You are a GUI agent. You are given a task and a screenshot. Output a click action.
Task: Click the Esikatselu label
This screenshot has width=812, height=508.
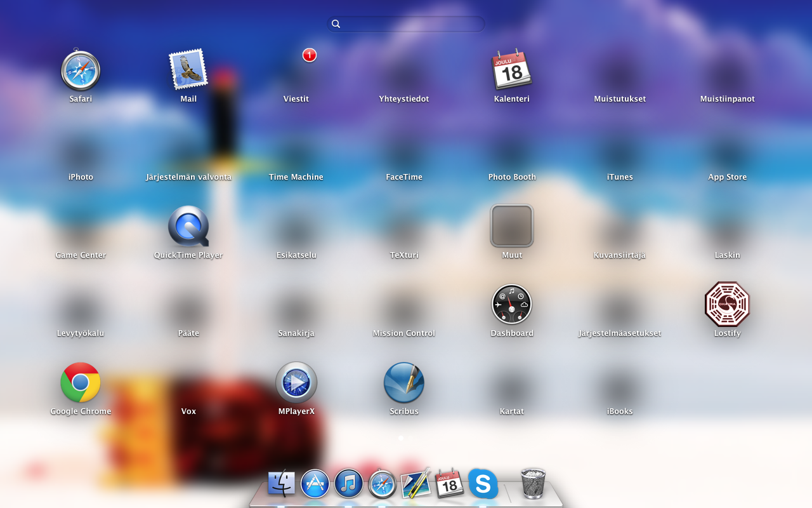296,255
